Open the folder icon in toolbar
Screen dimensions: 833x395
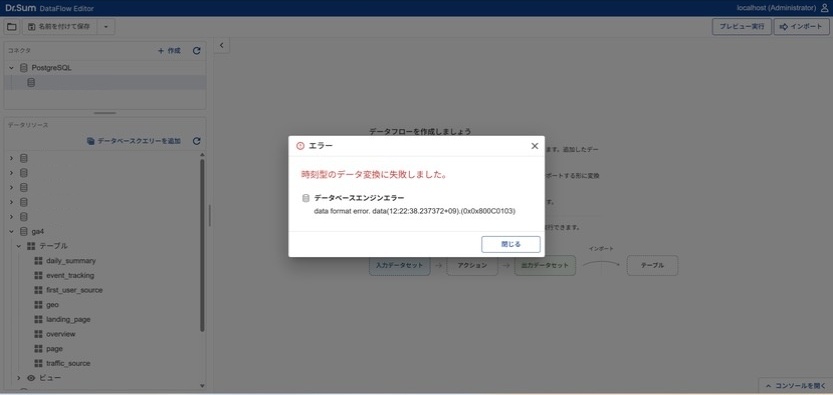pos(12,27)
